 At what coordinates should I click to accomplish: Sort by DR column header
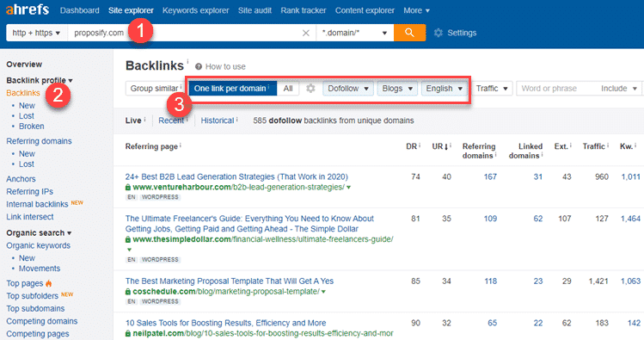411,146
